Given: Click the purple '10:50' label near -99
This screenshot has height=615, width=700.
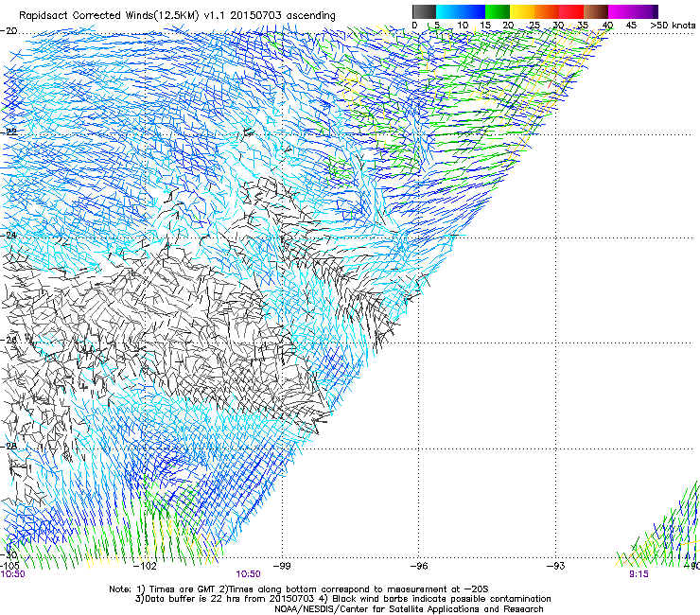Looking at the screenshot, I should [x=248, y=574].
